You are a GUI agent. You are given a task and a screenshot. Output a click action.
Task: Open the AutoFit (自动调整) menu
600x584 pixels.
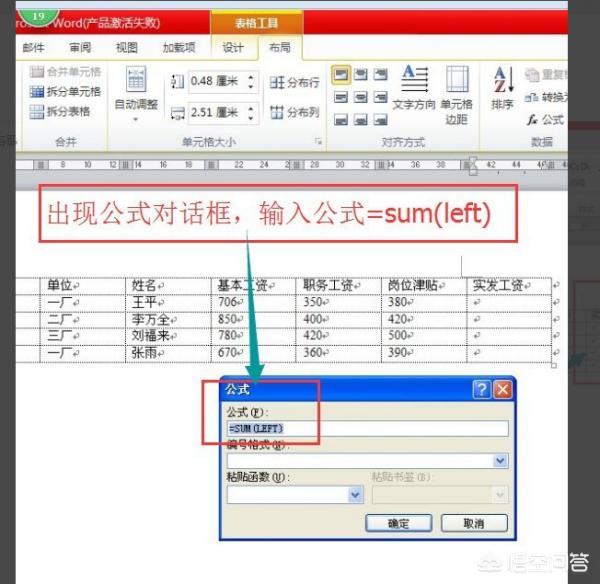coord(136,93)
